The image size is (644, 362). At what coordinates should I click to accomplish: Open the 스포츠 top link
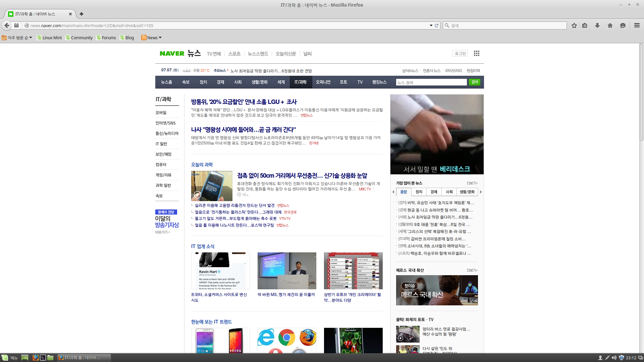coord(234,54)
